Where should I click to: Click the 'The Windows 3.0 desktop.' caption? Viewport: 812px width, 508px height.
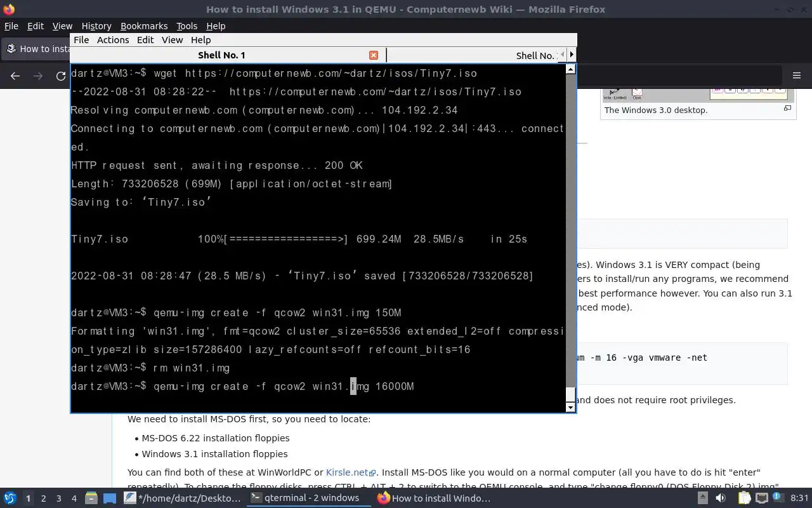point(656,110)
